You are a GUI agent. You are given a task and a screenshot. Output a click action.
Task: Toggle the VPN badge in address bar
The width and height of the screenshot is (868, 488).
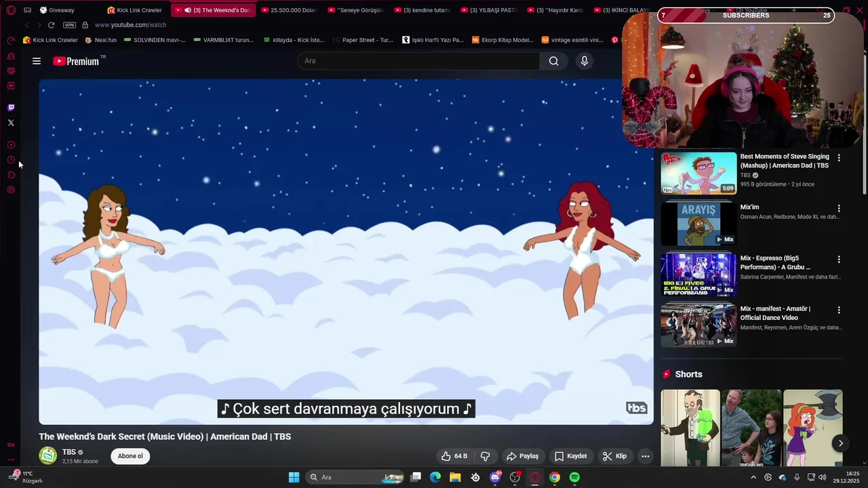pyautogui.click(x=69, y=25)
